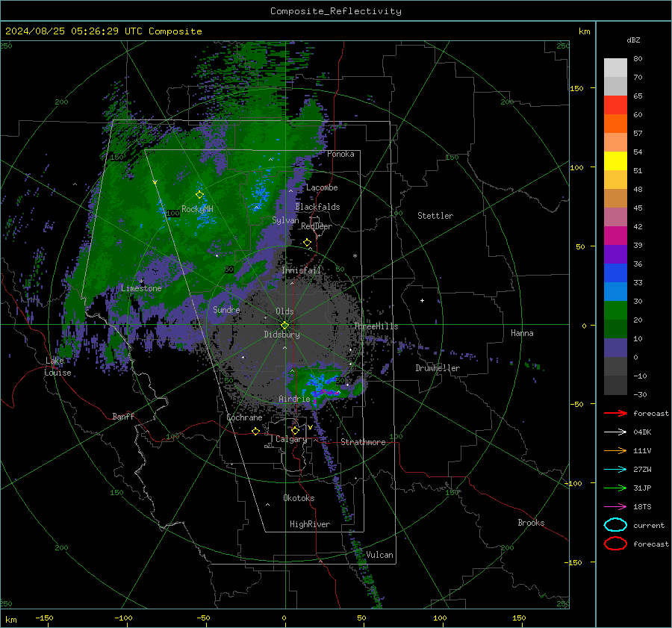Screen dimensions: 672x628
Task: Click the Lake Louise label
Action: [x=57, y=367]
